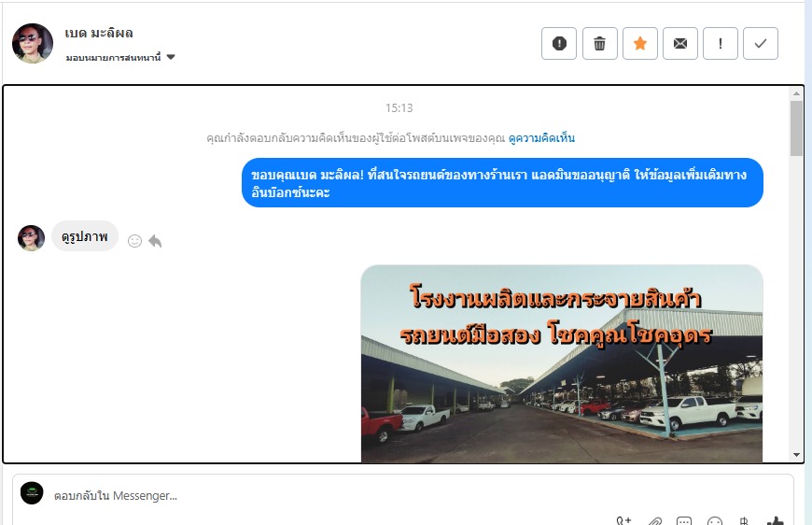Delete conversation using trash can icon

pyautogui.click(x=600, y=44)
